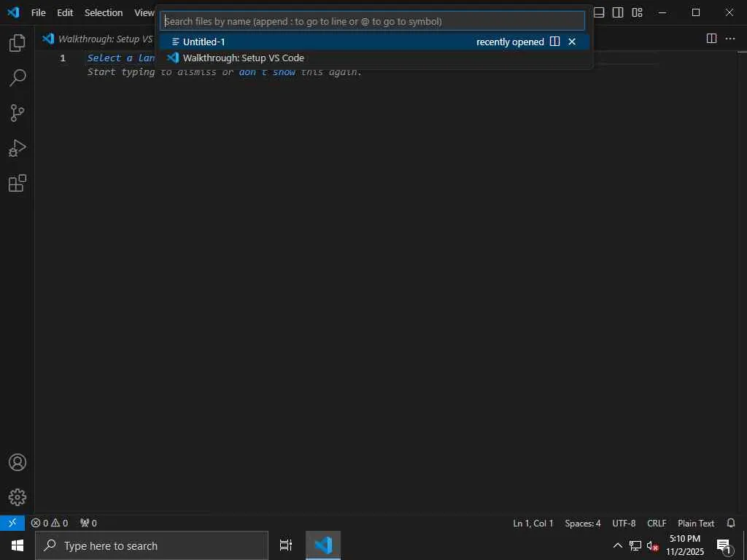This screenshot has width=747, height=560.
Task: Open Untitled-1 to the side
Action: [554, 42]
